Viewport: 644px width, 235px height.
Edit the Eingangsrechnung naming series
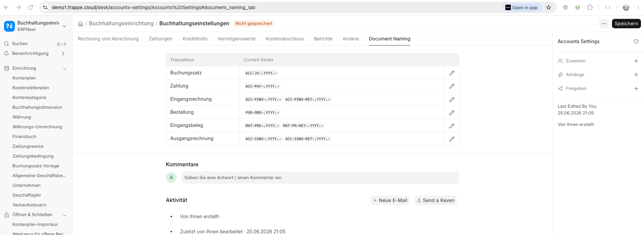click(452, 99)
